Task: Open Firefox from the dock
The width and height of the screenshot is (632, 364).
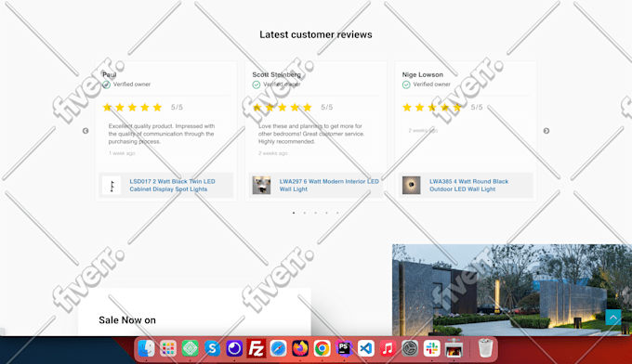Action: [300, 348]
